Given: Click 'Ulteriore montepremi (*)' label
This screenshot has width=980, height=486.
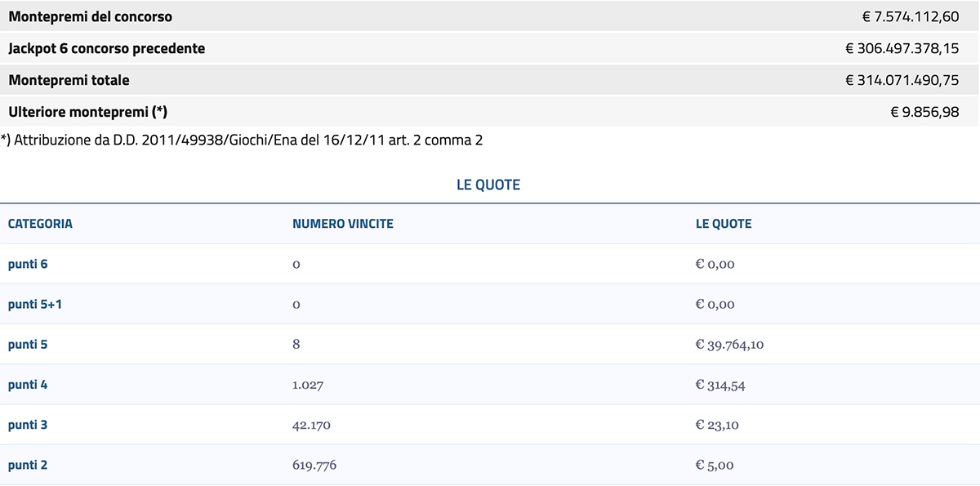Looking at the screenshot, I should pyautogui.click(x=87, y=112).
